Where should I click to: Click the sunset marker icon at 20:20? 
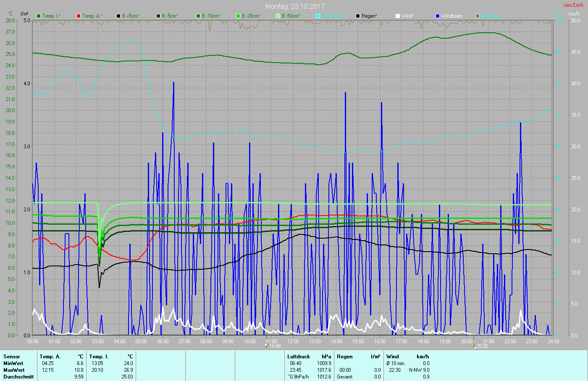tap(474, 346)
